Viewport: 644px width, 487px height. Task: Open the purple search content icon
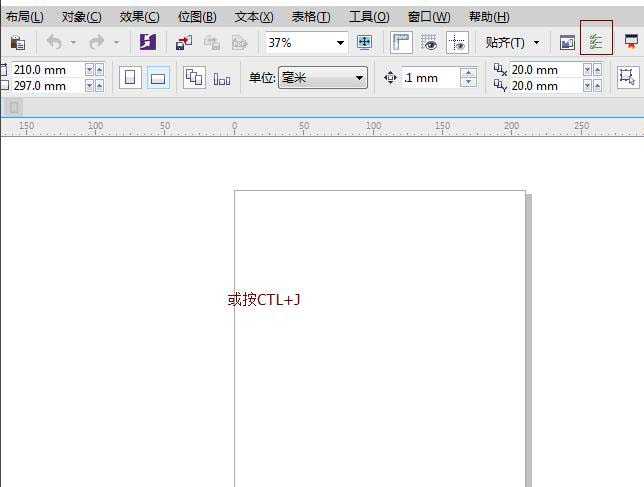[148, 43]
